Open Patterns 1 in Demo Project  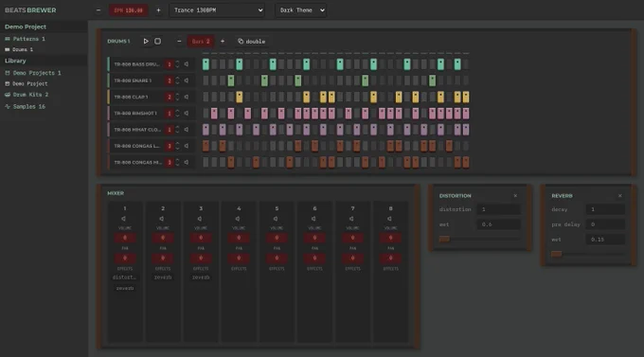point(25,39)
